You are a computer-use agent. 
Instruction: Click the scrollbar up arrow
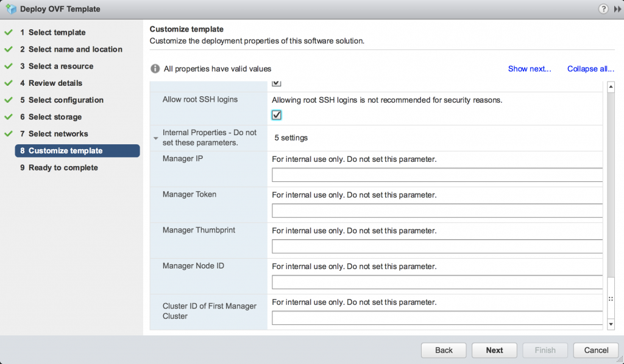[x=611, y=86]
